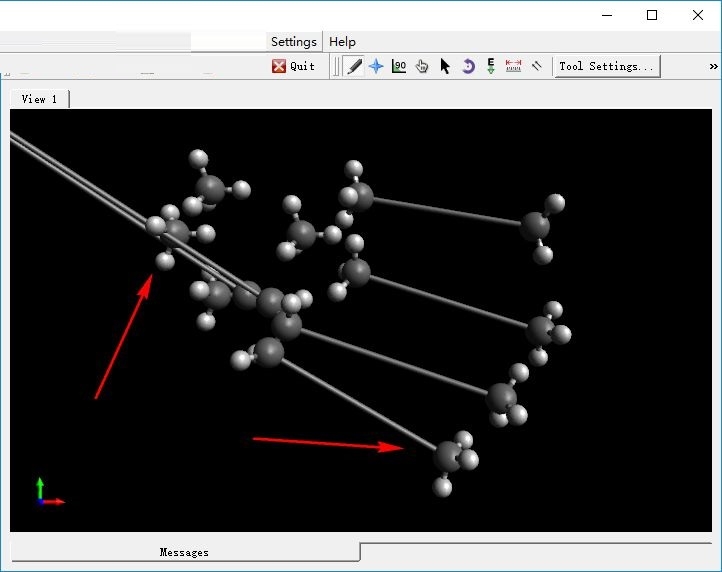
Task: Click the red Quit icon
Action: coord(279,66)
